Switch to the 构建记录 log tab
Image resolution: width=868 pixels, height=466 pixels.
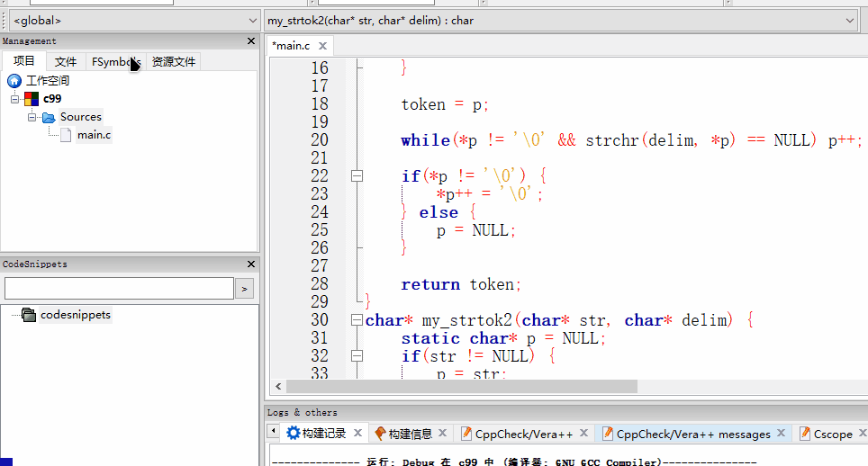tap(324, 434)
